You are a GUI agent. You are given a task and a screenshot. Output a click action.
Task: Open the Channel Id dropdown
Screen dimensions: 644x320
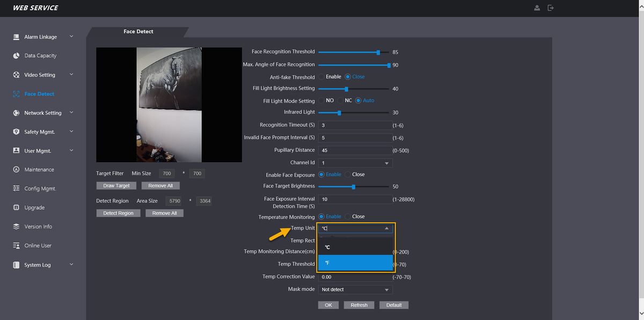(355, 163)
